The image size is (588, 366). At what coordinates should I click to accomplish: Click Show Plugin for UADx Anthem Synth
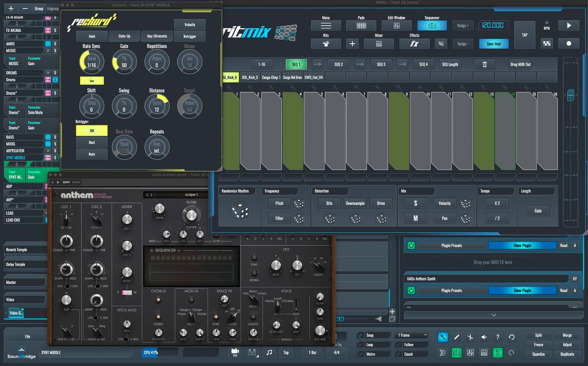(522, 290)
